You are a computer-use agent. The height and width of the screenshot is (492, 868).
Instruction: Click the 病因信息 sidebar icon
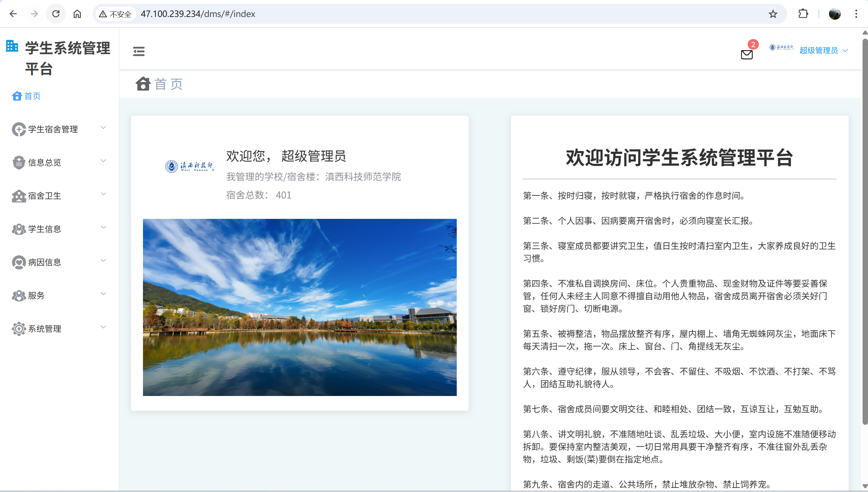click(19, 262)
